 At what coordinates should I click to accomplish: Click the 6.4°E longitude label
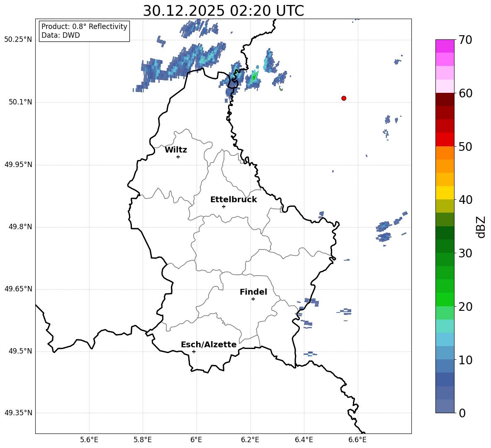[x=304, y=440]
